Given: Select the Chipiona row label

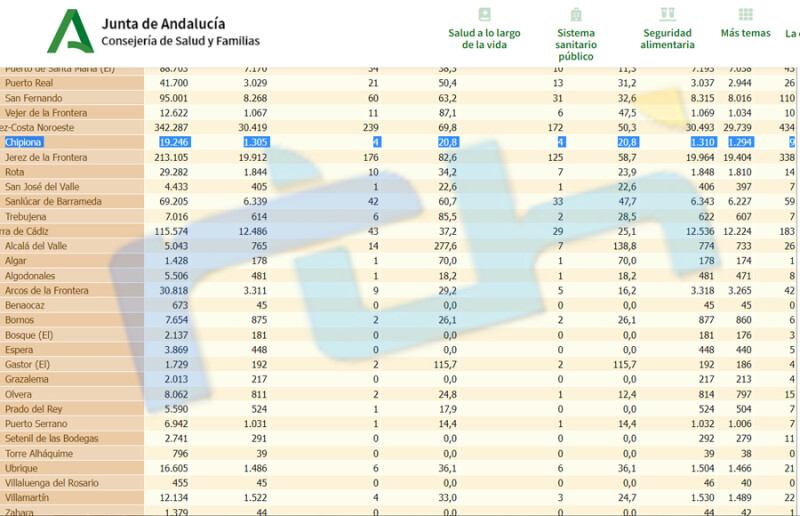Looking at the screenshot, I should (23, 142).
